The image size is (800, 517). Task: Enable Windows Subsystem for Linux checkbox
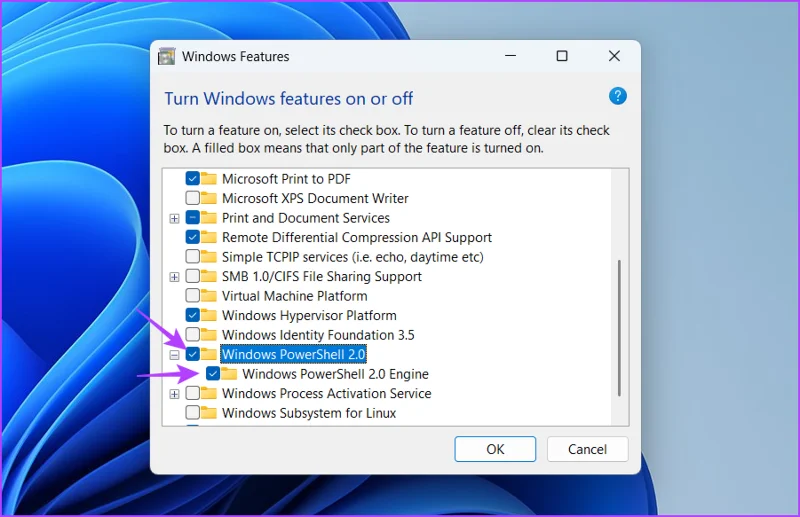[x=192, y=412]
